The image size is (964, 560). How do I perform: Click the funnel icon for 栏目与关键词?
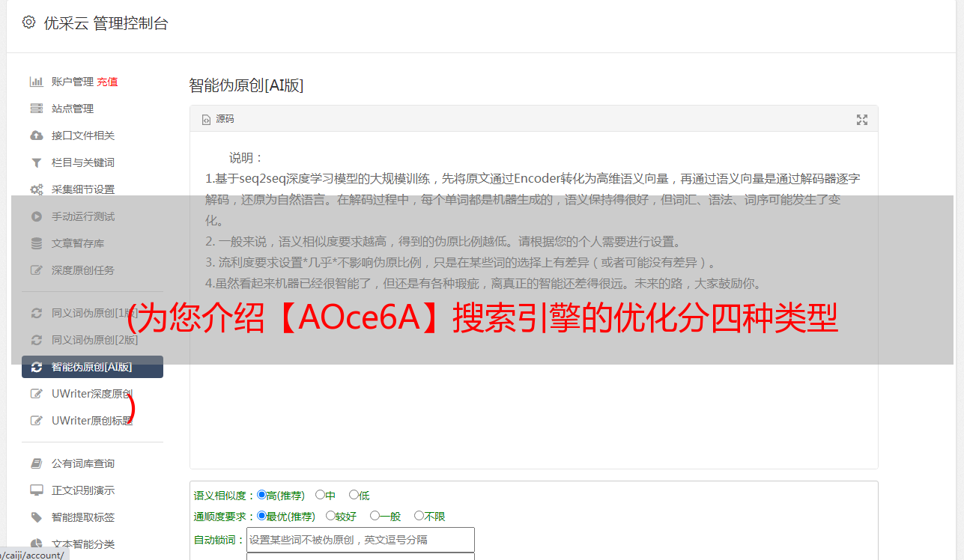pyautogui.click(x=36, y=162)
